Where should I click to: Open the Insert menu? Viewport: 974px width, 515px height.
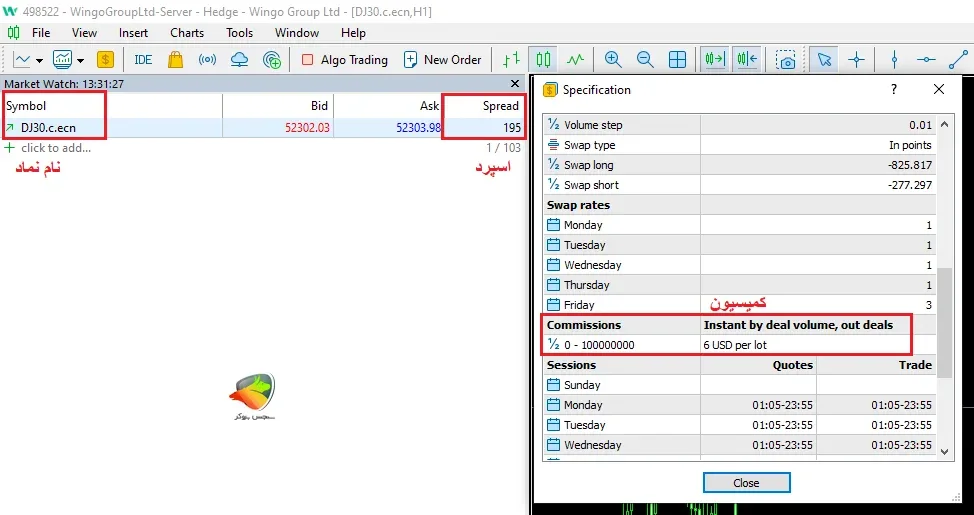point(134,33)
